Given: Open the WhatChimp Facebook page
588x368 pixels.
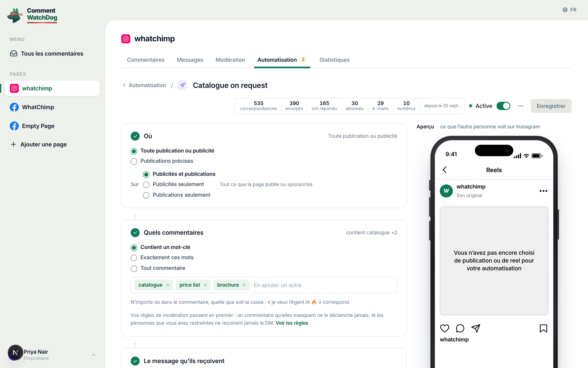Looking at the screenshot, I should coord(52,107).
